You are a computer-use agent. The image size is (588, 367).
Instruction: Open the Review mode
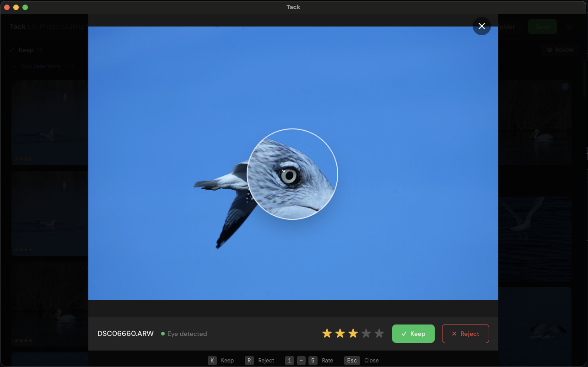[560, 50]
